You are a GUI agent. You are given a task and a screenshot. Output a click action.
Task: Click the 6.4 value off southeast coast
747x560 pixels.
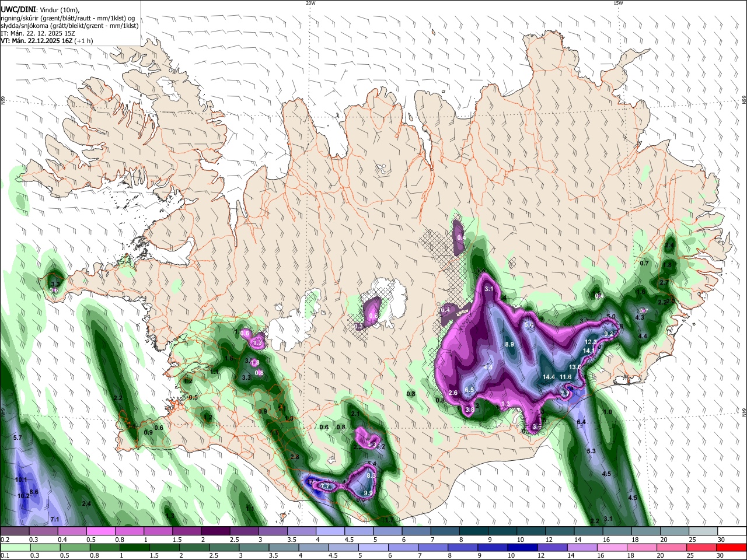click(581, 422)
